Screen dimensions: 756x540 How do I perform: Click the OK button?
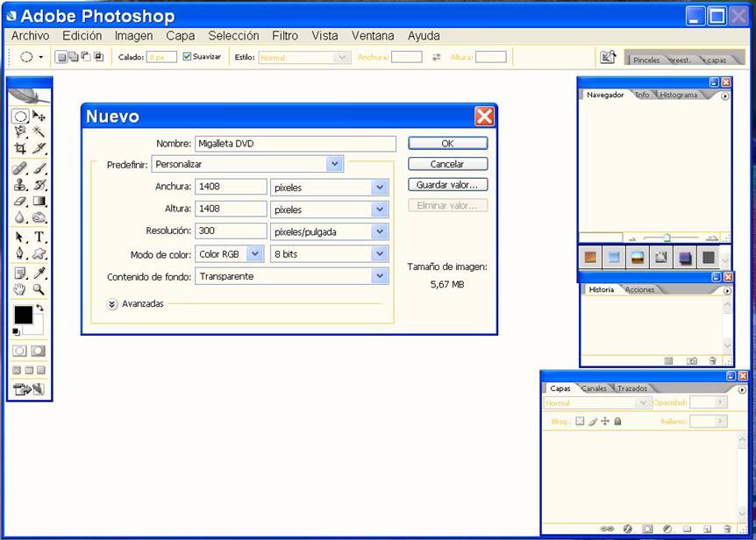pos(447,143)
